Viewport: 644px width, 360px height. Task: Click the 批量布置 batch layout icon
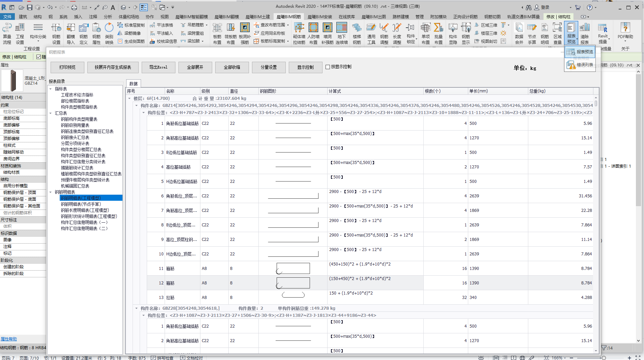(x=439, y=33)
